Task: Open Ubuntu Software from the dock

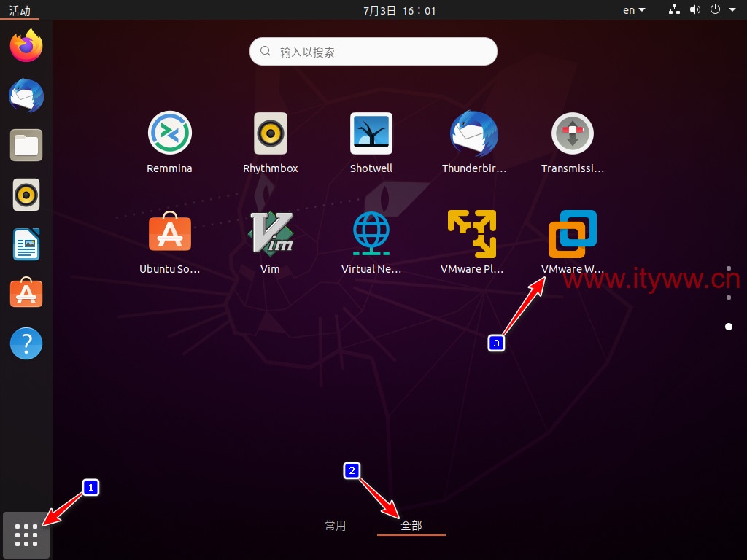Action: (x=26, y=293)
